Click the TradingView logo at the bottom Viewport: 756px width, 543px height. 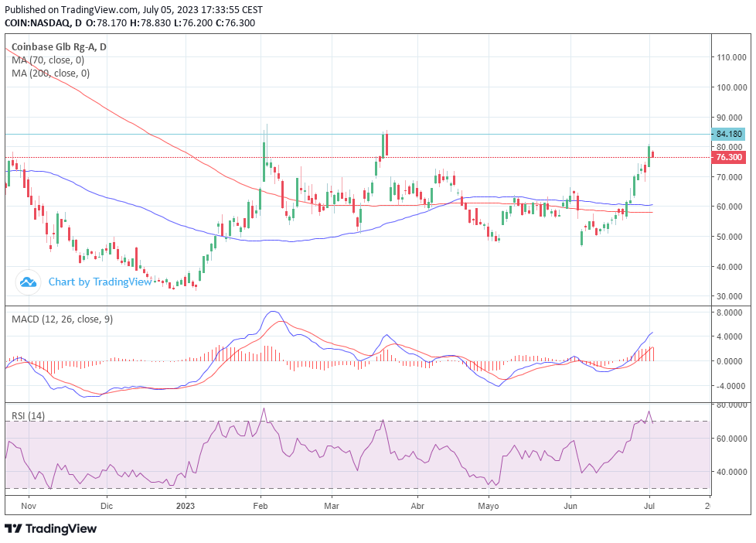tap(50, 528)
